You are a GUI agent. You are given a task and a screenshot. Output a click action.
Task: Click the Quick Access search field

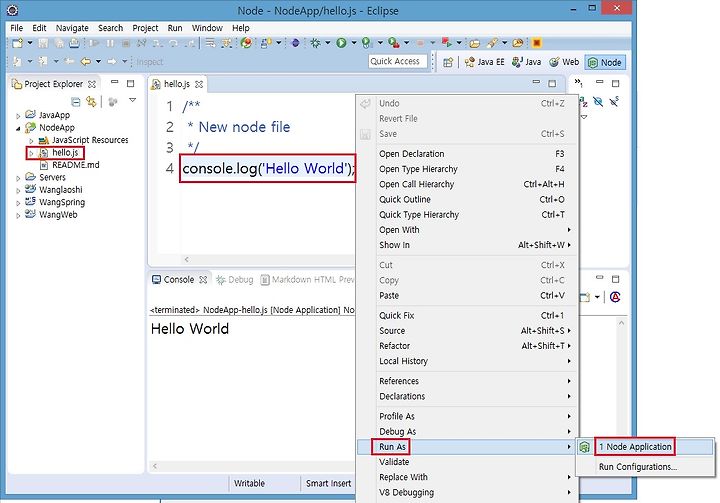pyautogui.click(x=397, y=61)
